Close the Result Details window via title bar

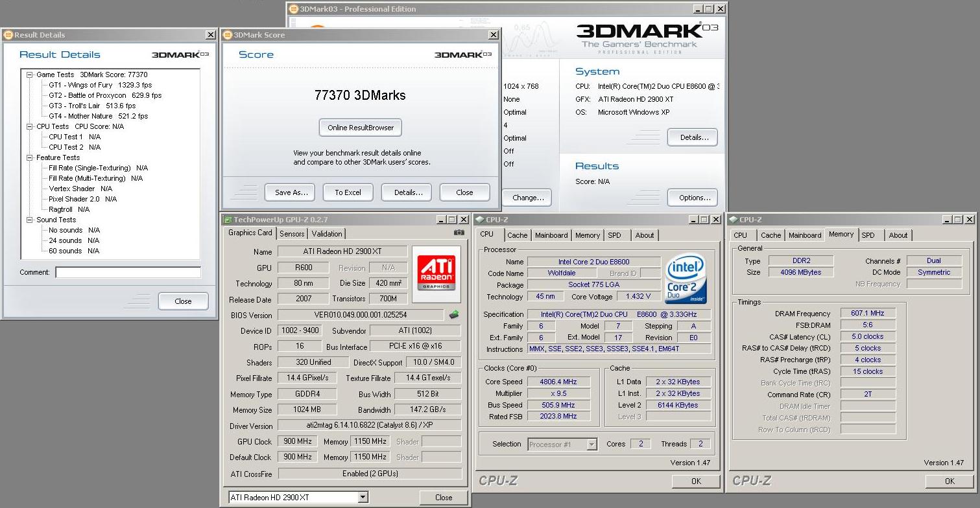pos(211,35)
